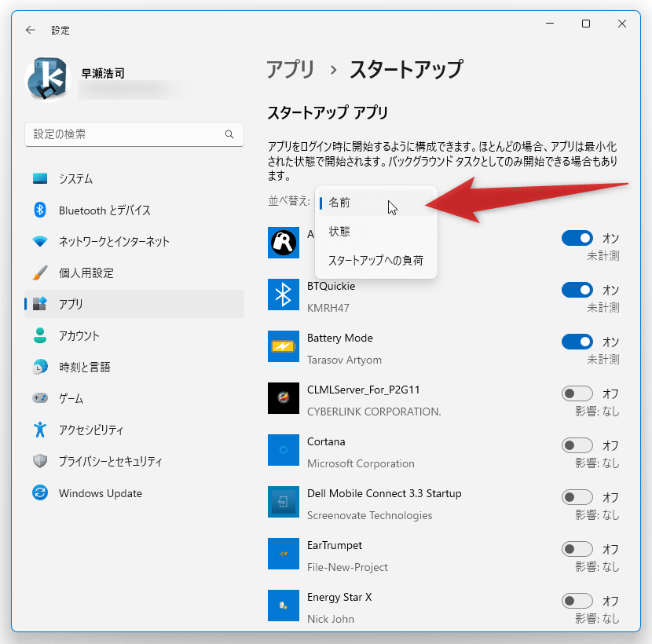Image resolution: width=652 pixels, height=644 pixels.
Task: Click the Energy Star X app icon
Action: 283,606
